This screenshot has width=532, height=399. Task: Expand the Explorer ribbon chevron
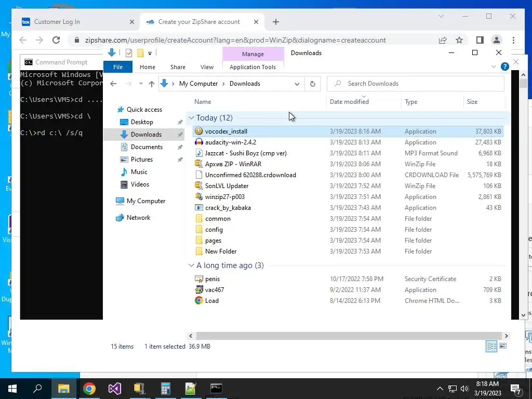(494, 67)
